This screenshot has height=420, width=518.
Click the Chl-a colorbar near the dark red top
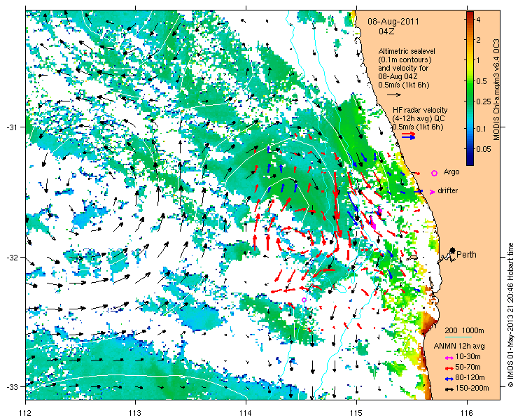(x=470, y=15)
